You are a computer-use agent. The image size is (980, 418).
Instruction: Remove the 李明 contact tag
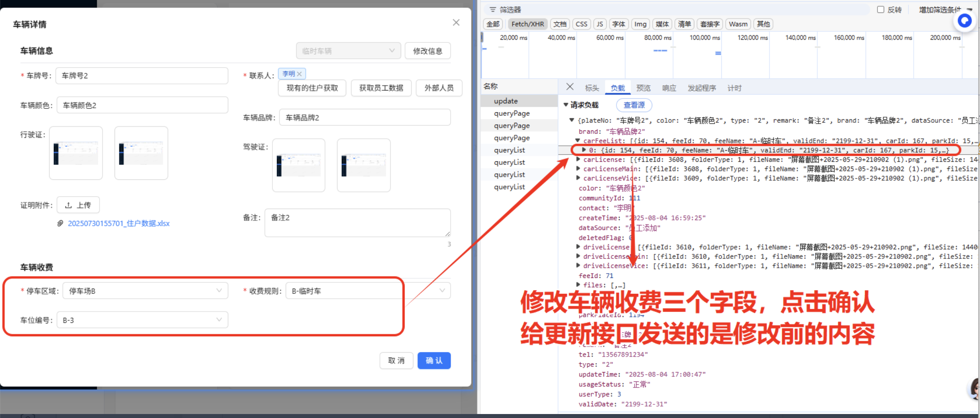299,74
